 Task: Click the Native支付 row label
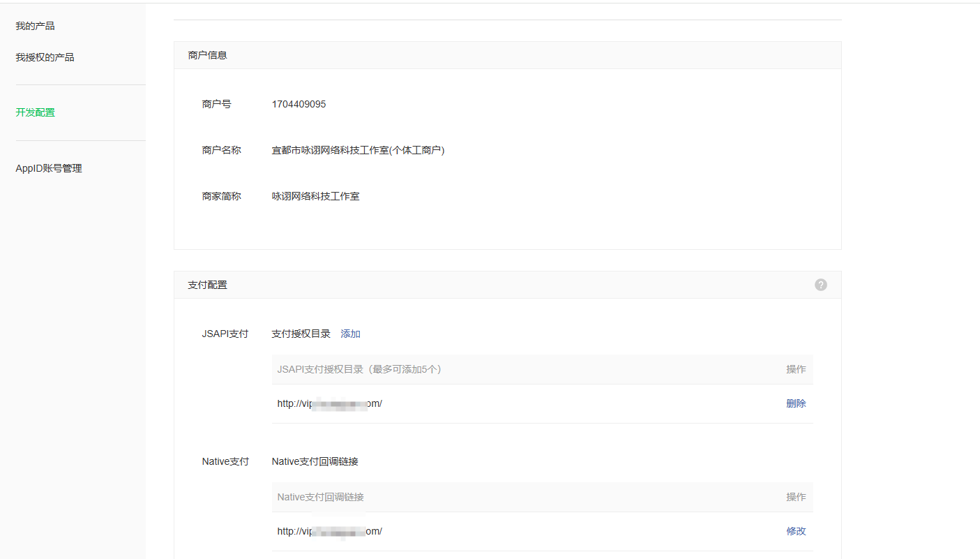[225, 461]
